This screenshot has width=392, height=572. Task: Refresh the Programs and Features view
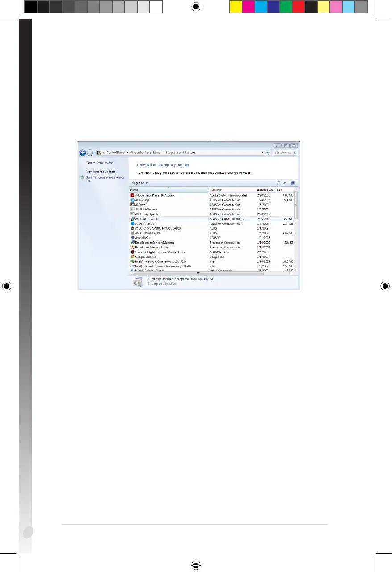pos(268,152)
